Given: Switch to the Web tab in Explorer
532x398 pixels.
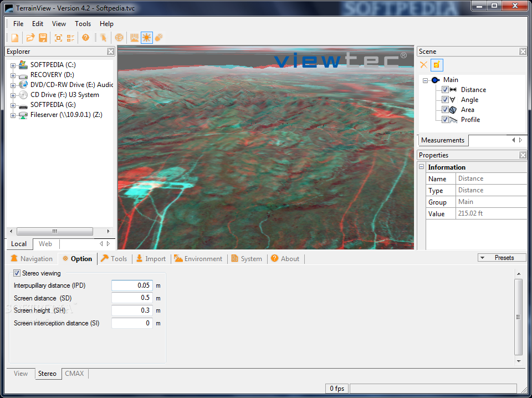Looking at the screenshot, I should click(x=45, y=243).
